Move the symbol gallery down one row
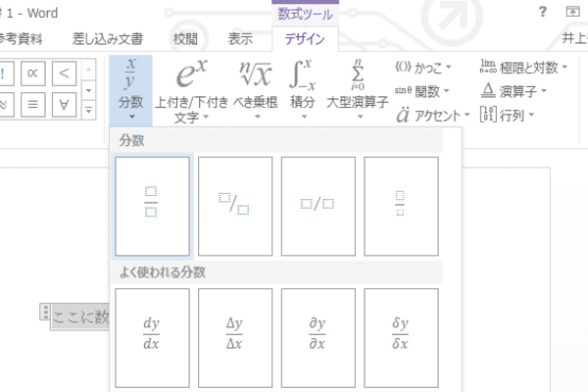588x392 pixels. point(88,90)
